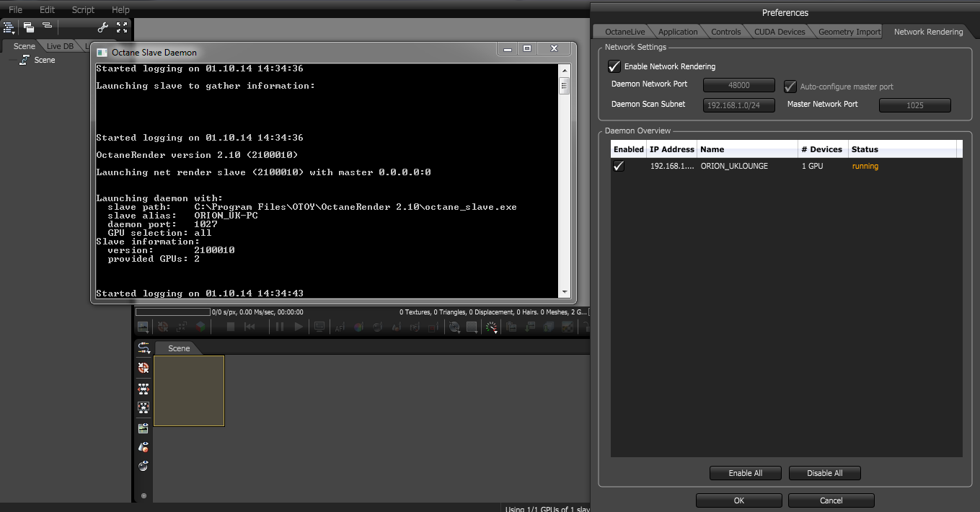980x512 pixels.
Task: Open the outliner view options dropdown
Action: [9, 27]
